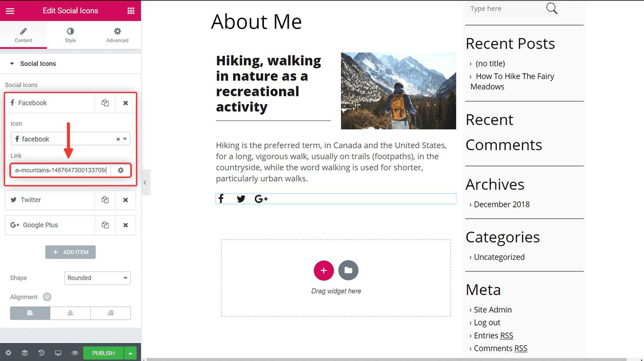
Task: Duplicate the Twitter social icon item
Action: pos(105,200)
